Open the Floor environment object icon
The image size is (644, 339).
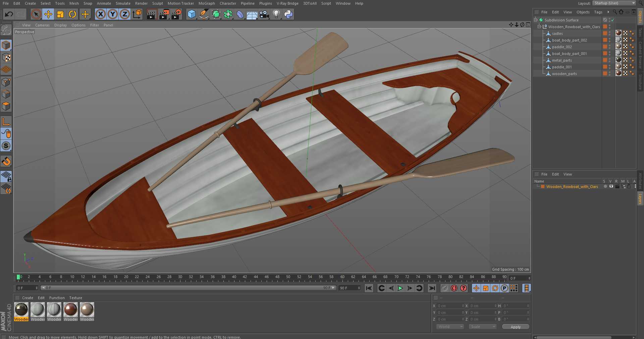coord(252,14)
